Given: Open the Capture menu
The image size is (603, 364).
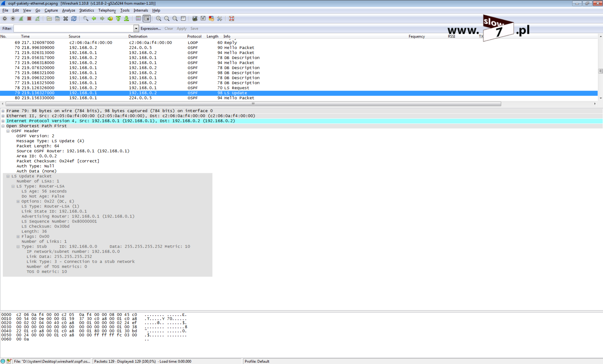Looking at the screenshot, I should point(51,10).
